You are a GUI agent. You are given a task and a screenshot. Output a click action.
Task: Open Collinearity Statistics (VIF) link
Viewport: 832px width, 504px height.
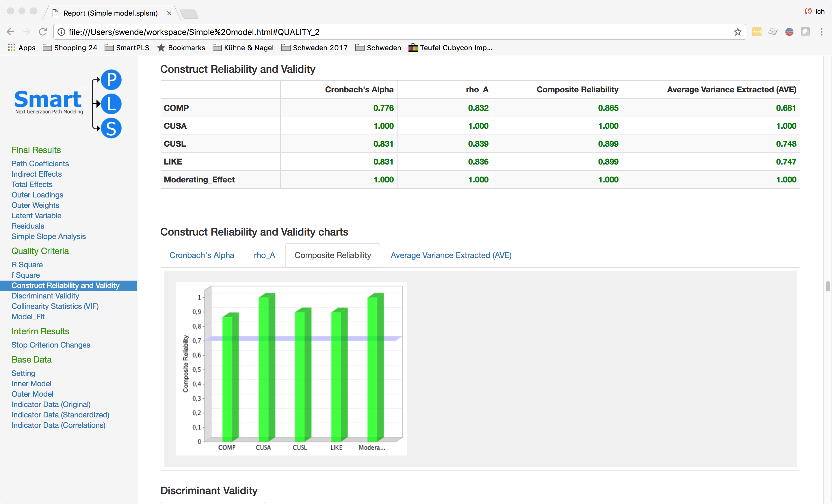[x=55, y=306]
